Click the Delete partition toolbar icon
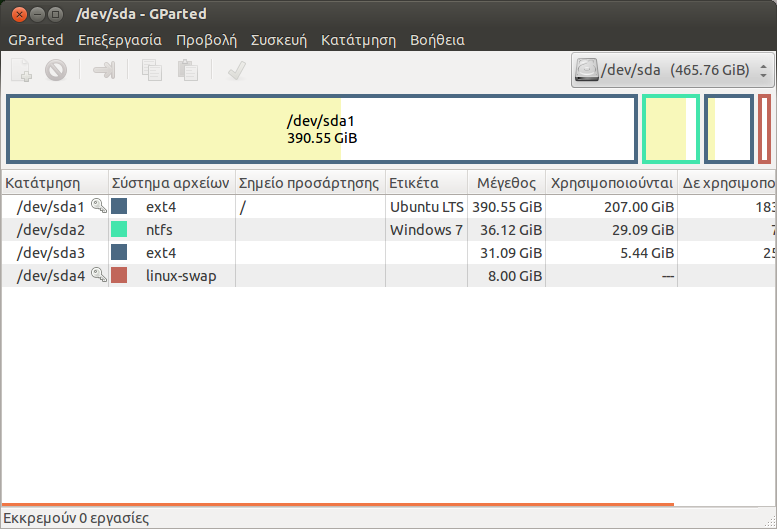Viewport: 777px width, 529px height. (x=56, y=70)
